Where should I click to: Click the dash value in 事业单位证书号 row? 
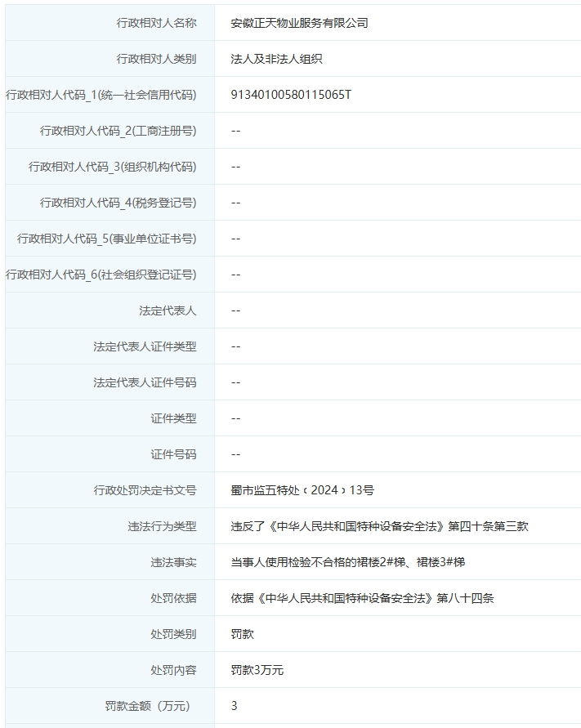(235, 239)
